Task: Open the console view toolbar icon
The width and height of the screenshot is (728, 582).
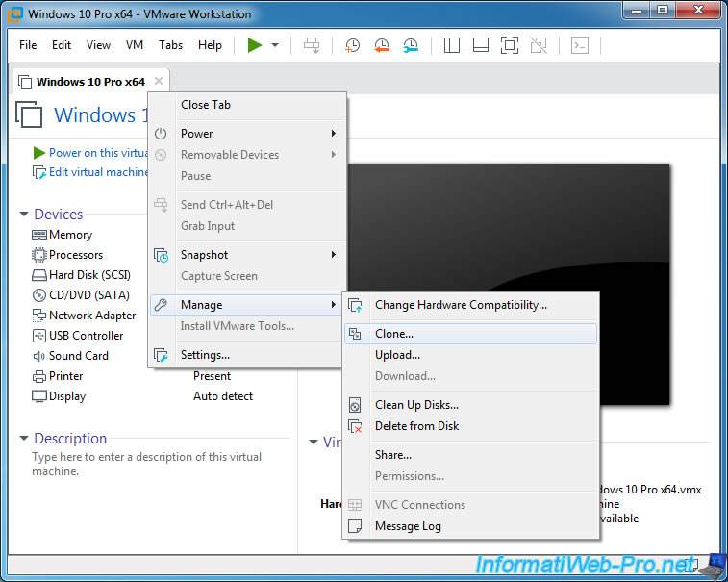Action: click(580, 45)
